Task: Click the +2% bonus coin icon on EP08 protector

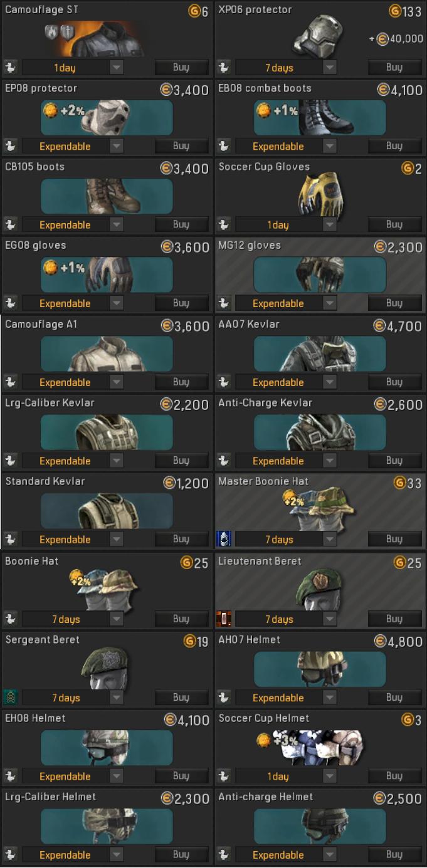Action: tap(50, 111)
